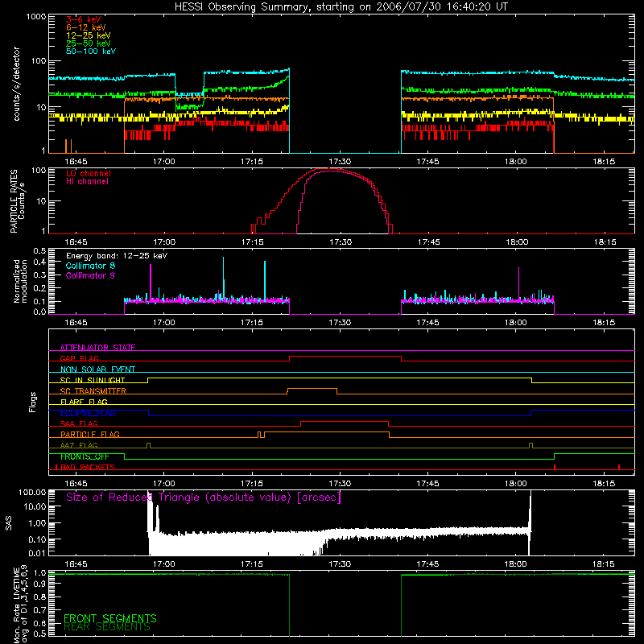
Task: Select the 'FRONT SEGMENTS' legend label
Action: pos(110,618)
